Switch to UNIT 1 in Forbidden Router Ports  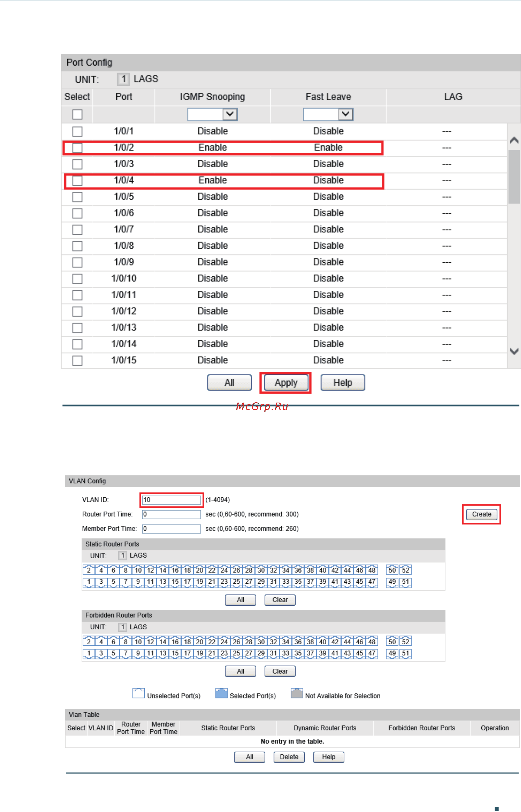click(x=122, y=627)
